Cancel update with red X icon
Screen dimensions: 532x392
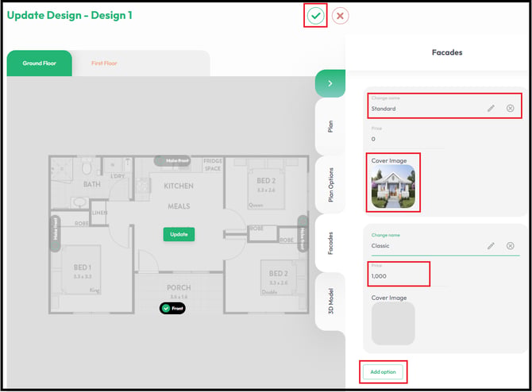click(x=340, y=16)
